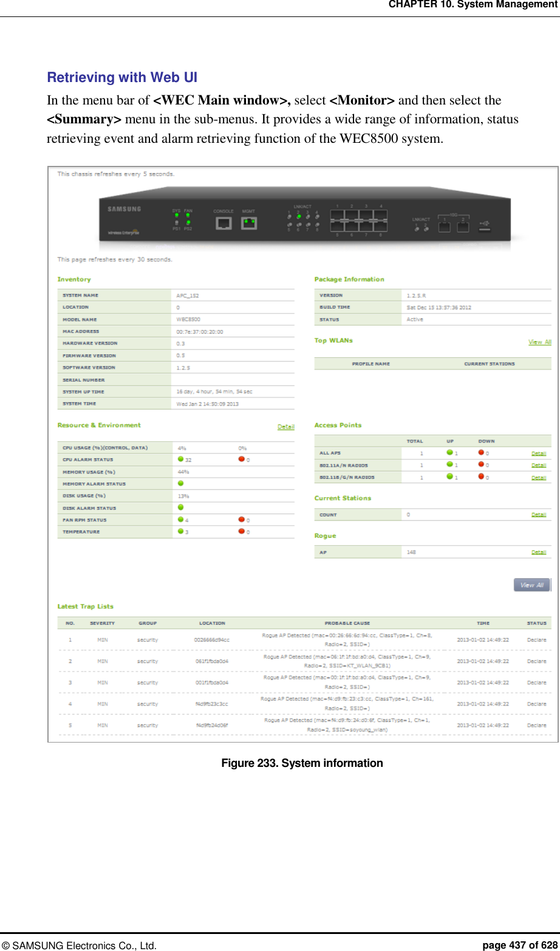Click the FAN status LED on the chassis
Image resolution: width=560 pixels, height=951 pixels.
coord(188,215)
